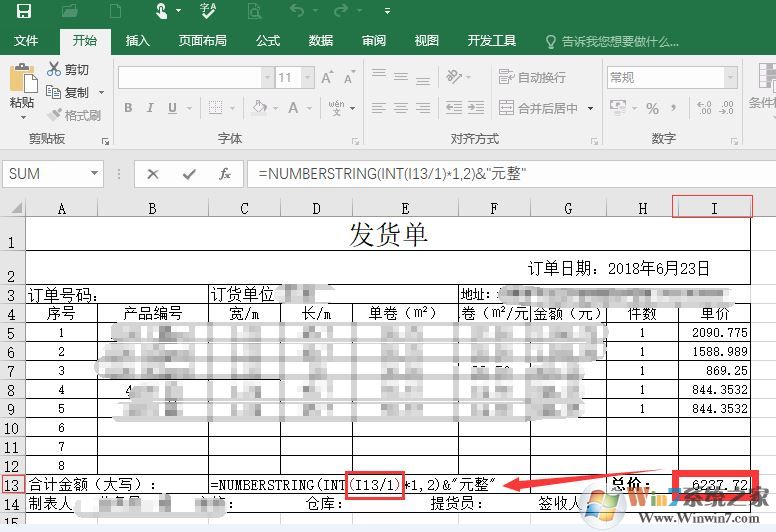Click the Copy (复制) button
The height and width of the screenshot is (532, 776).
68,92
